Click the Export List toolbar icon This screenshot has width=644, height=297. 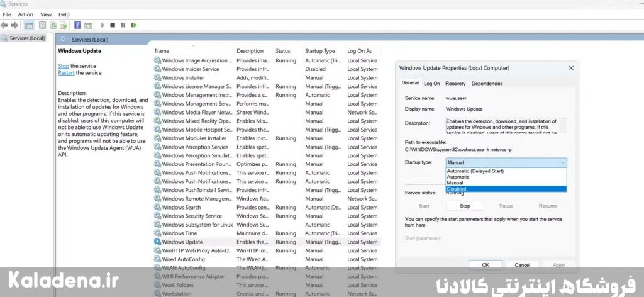[x=64, y=25]
